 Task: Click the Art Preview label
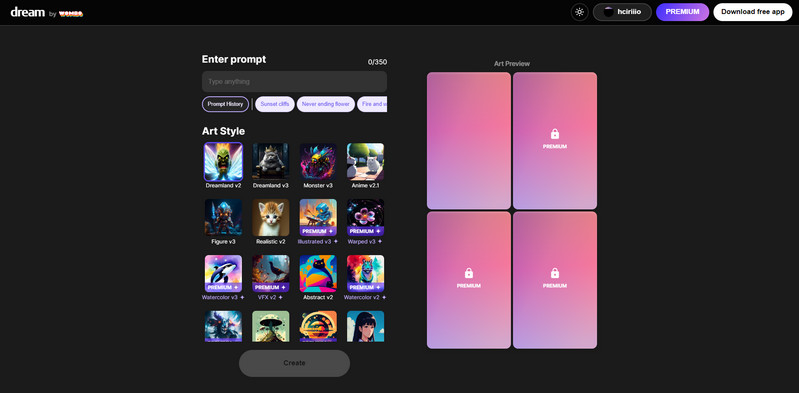click(512, 64)
